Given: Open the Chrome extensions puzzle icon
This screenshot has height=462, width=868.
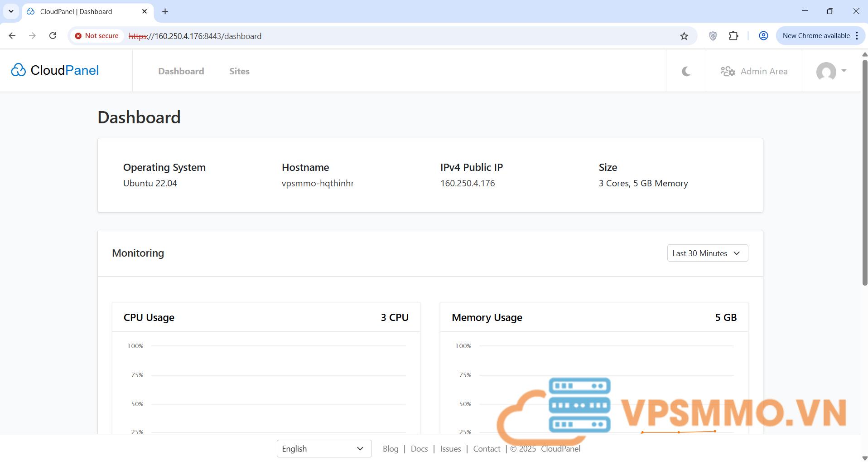Looking at the screenshot, I should pos(733,36).
